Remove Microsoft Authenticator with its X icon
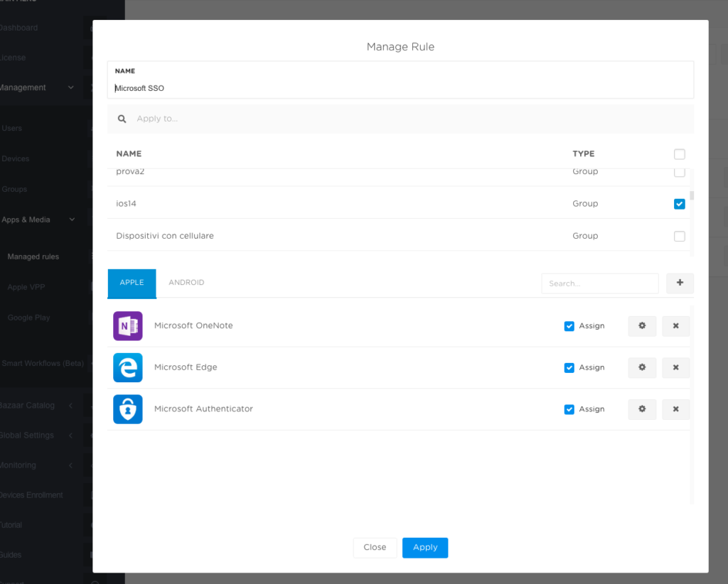This screenshot has width=728, height=584. tap(675, 409)
